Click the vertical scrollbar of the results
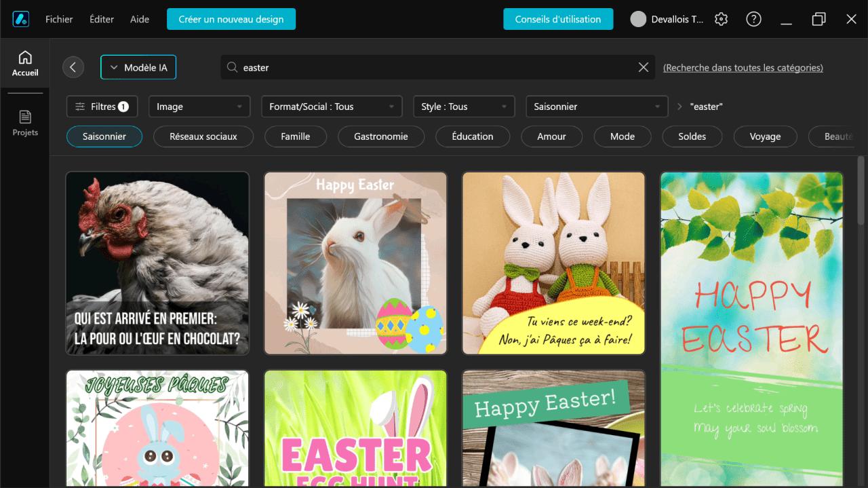868x488 pixels. [861, 190]
